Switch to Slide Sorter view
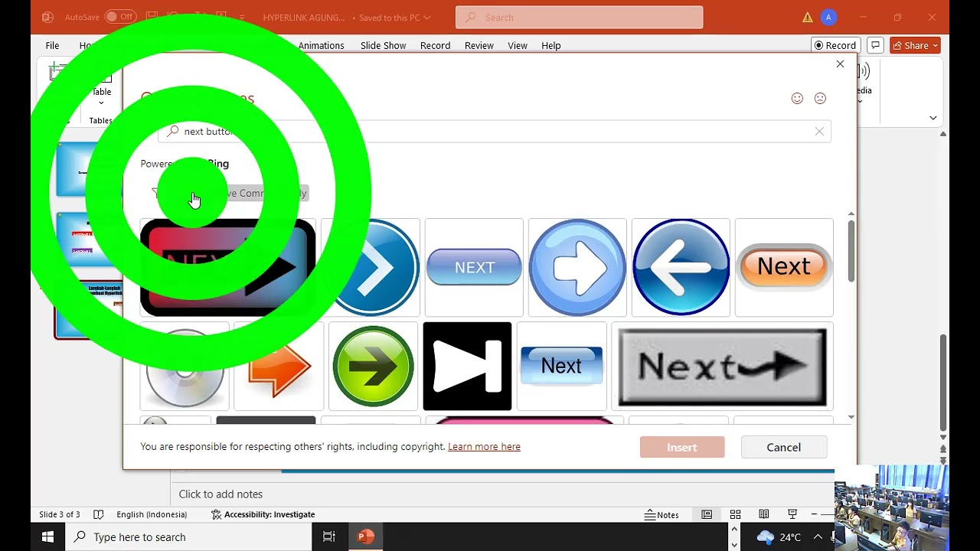Viewport: 980px width, 551px height. pyautogui.click(x=735, y=514)
